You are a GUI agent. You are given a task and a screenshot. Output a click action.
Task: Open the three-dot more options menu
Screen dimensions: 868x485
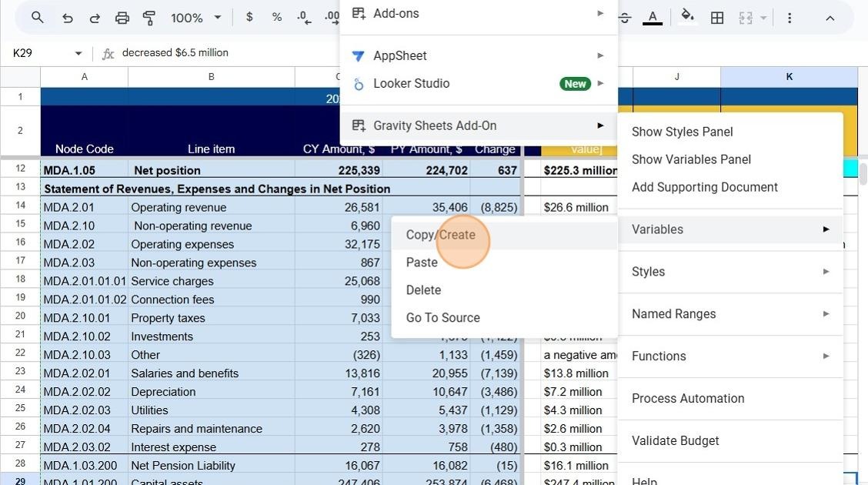click(790, 18)
